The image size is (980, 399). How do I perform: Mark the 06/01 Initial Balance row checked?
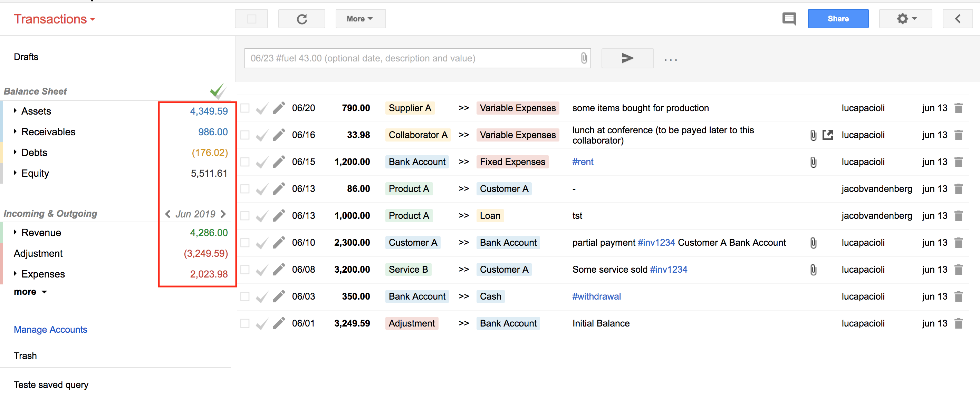click(x=262, y=324)
